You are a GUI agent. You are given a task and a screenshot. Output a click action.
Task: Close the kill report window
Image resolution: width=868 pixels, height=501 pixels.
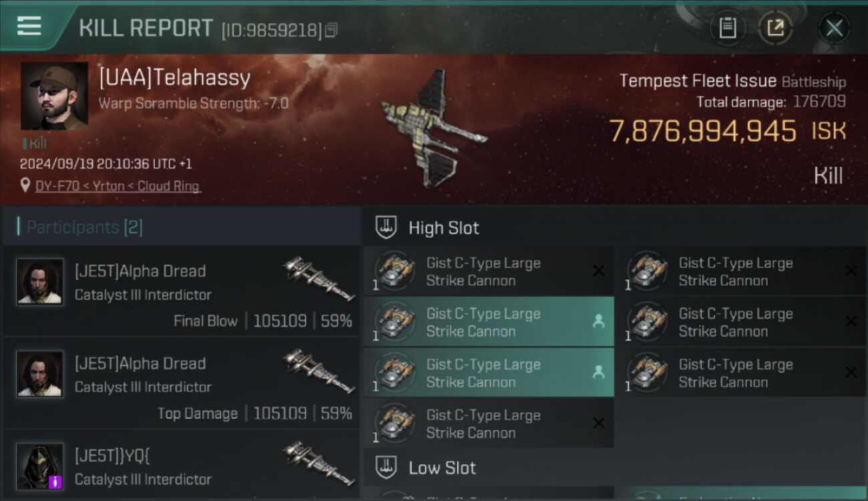(834, 28)
